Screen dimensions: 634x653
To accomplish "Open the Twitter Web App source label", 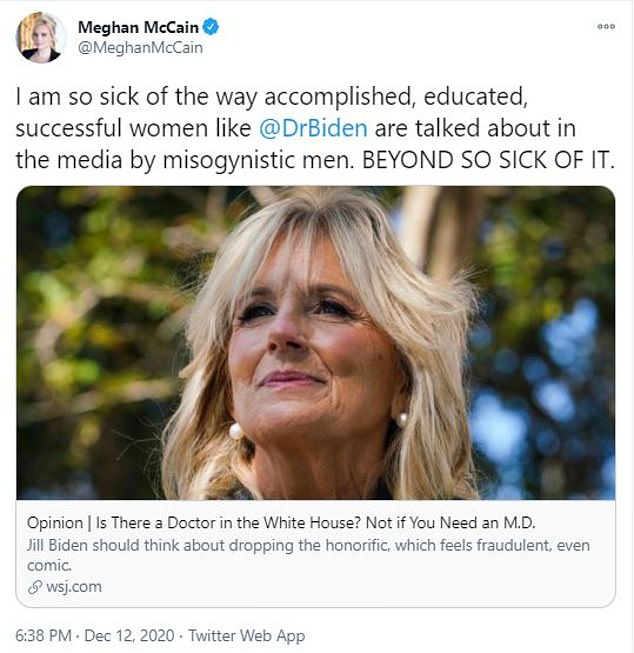I will coord(247,636).
